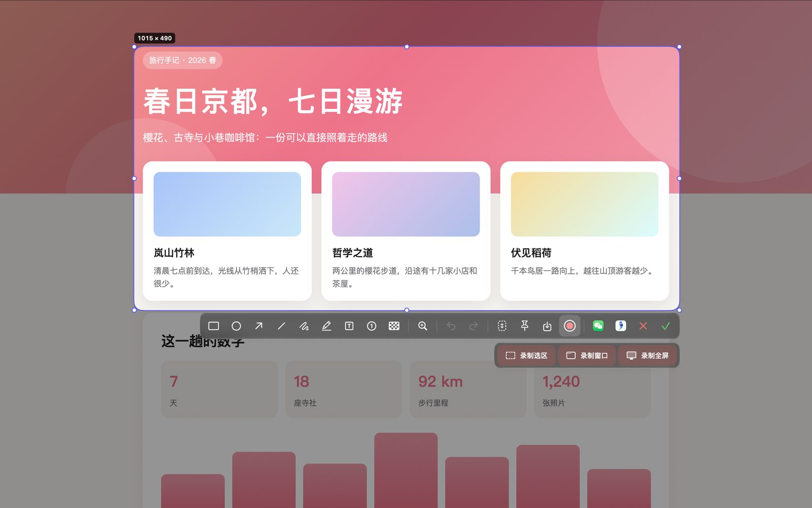Select the ellipse annotation tool
The width and height of the screenshot is (812, 508).
pos(236,326)
